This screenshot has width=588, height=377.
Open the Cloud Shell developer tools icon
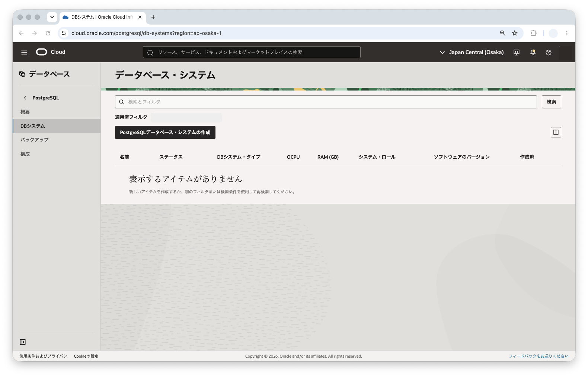(517, 53)
